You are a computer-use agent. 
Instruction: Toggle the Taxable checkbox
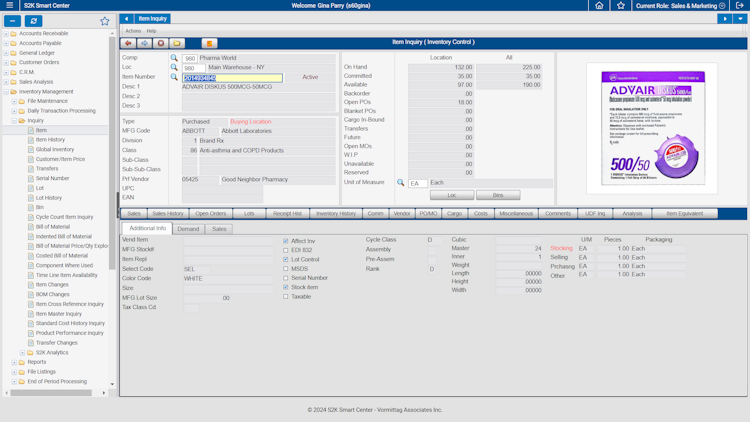tap(286, 296)
